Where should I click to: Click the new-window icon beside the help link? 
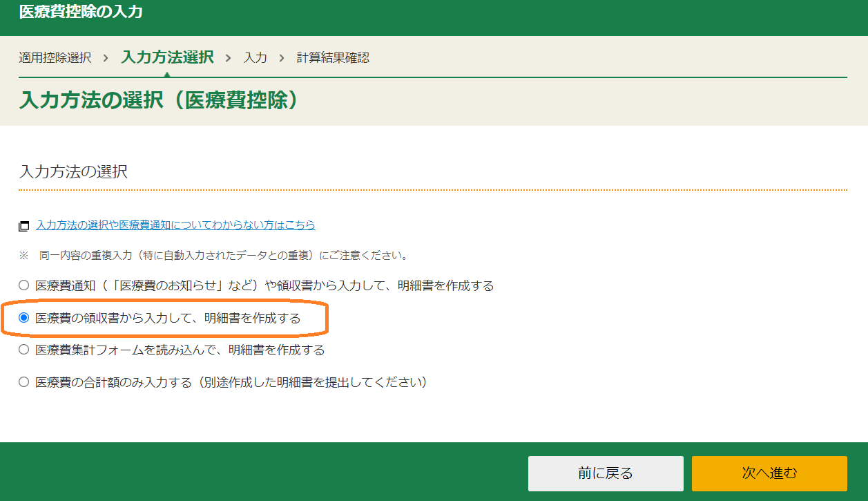(24, 226)
